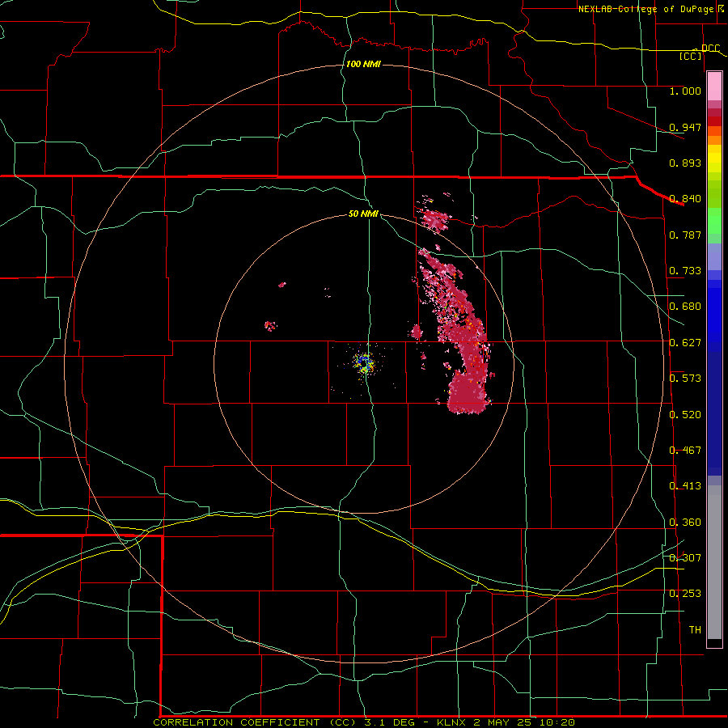
Task: Click the [CC] legend unit label
Action: 691,56
